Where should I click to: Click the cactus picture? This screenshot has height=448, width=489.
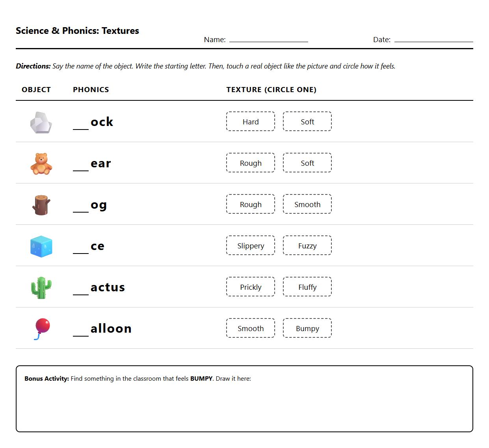pyautogui.click(x=41, y=287)
